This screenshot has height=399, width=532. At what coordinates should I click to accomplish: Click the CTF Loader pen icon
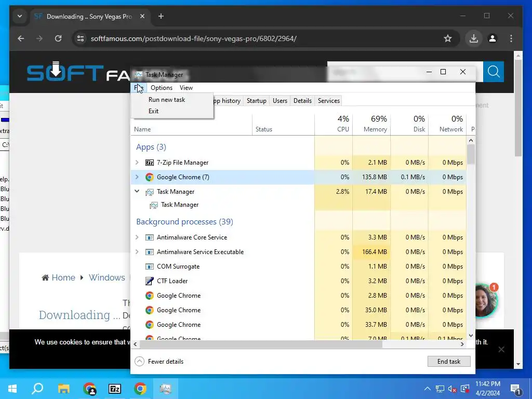pos(149,281)
